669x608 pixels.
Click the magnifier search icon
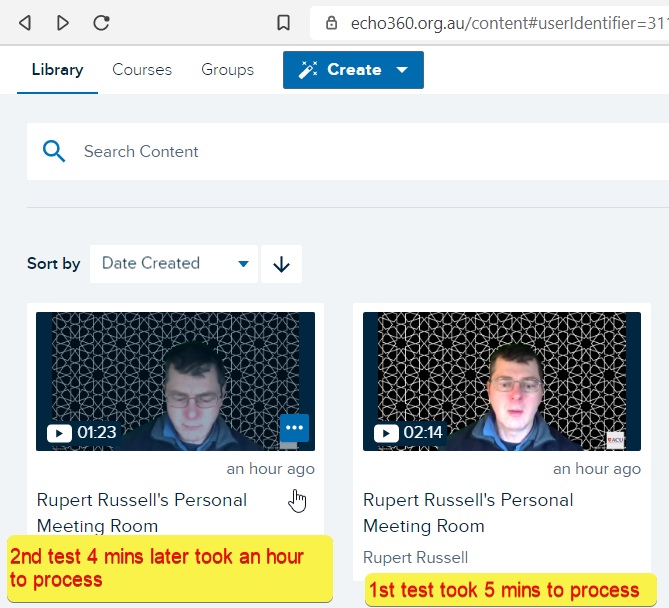[54, 151]
